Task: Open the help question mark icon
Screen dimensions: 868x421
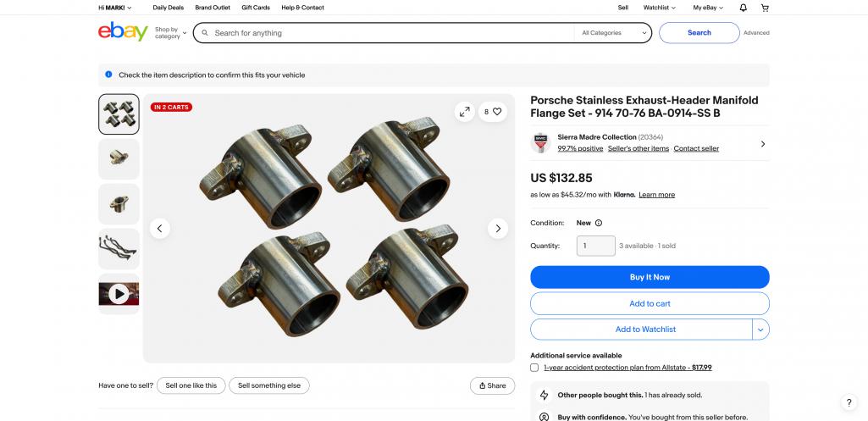Action: point(849,403)
